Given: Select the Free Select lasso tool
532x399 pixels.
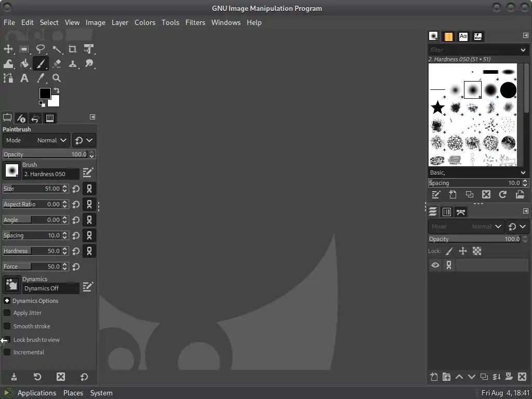Looking at the screenshot, I should (41, 49).
